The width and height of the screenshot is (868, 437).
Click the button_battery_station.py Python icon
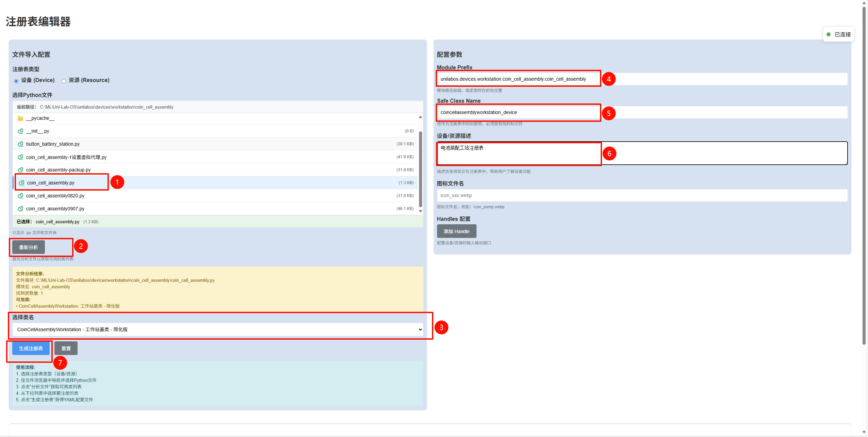[x=20, y=144]
